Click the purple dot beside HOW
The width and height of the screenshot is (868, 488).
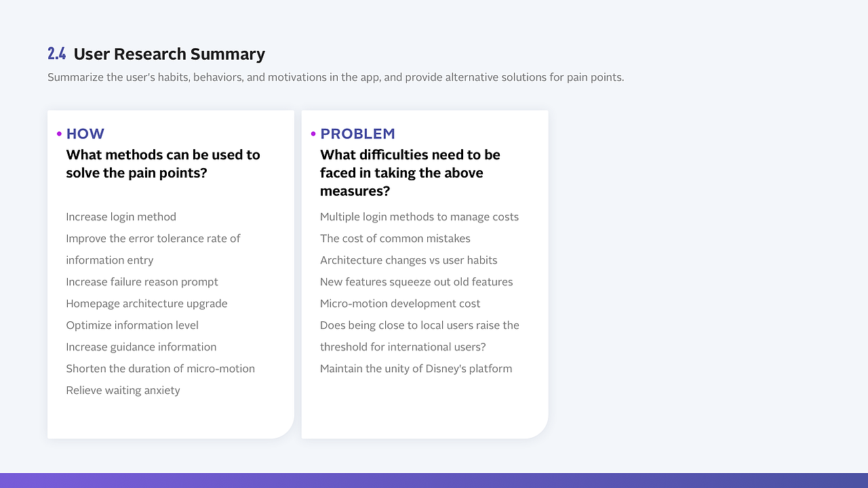coord(60,134)
